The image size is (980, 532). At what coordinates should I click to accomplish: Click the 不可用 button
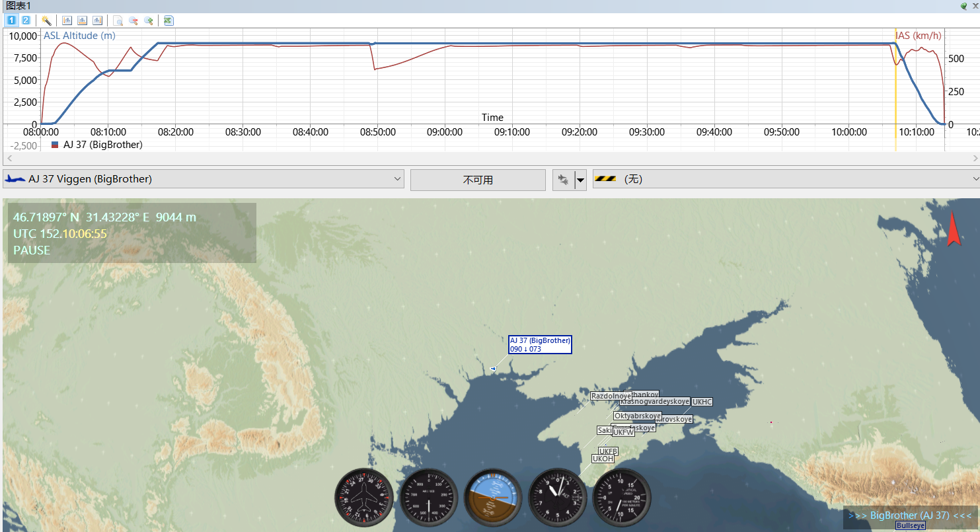click(478, 180)
